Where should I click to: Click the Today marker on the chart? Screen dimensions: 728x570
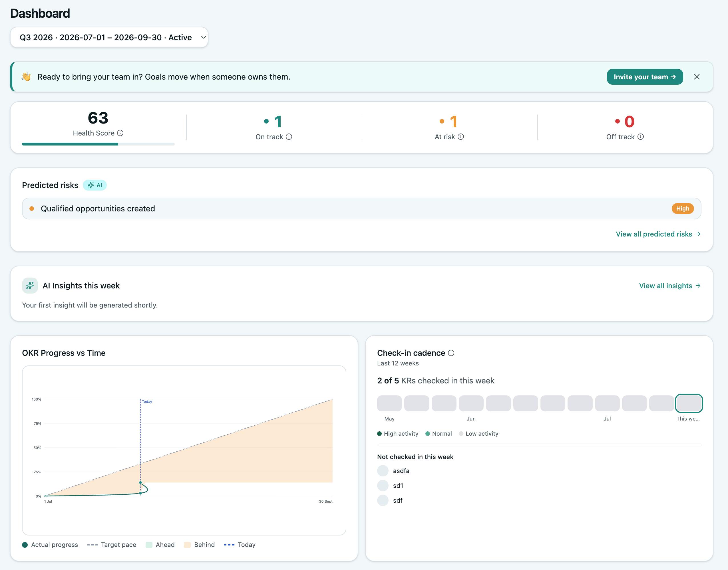click(147, 401)
